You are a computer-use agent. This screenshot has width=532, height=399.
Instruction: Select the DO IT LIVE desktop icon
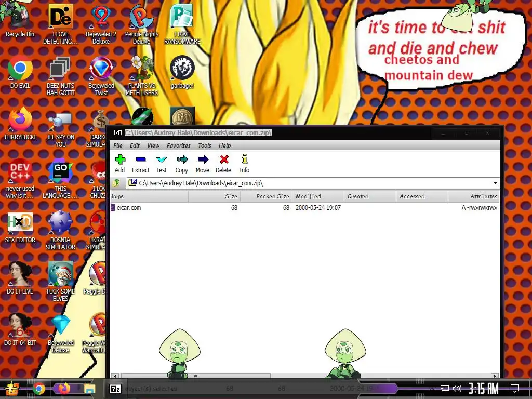tap(20, 277)
